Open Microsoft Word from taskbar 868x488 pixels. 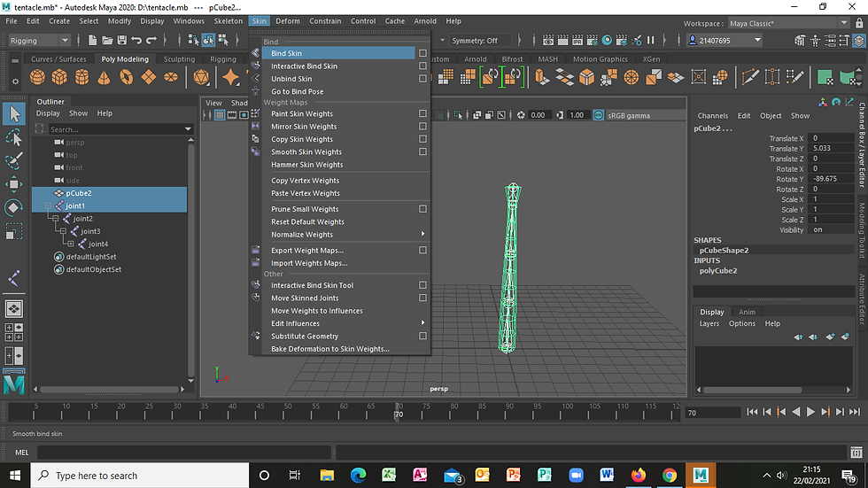607,476
